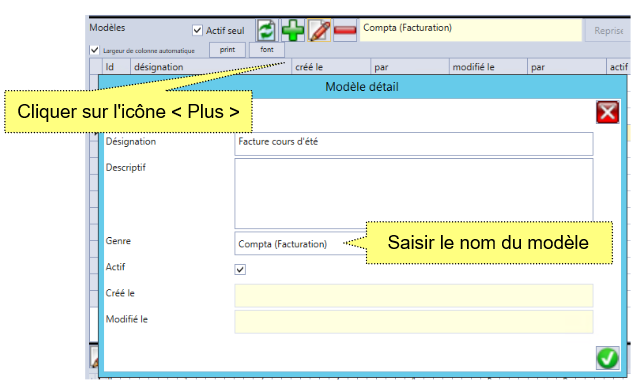The width and height of the screenshot is (641, 386).
Task: Open the Genre Compta (Facturation) combo box
Action: [x=301, y=244]
